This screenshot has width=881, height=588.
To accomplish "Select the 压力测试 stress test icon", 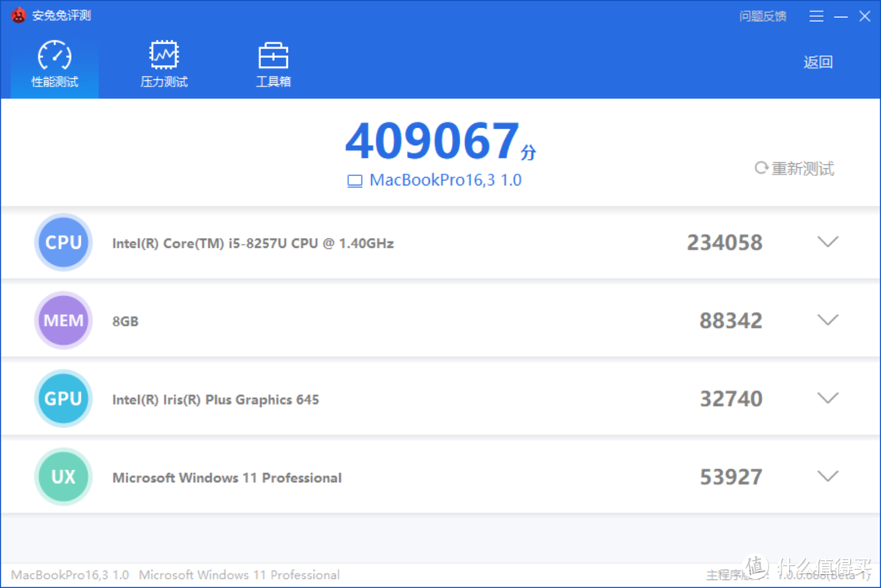I will tap(163, 52).
